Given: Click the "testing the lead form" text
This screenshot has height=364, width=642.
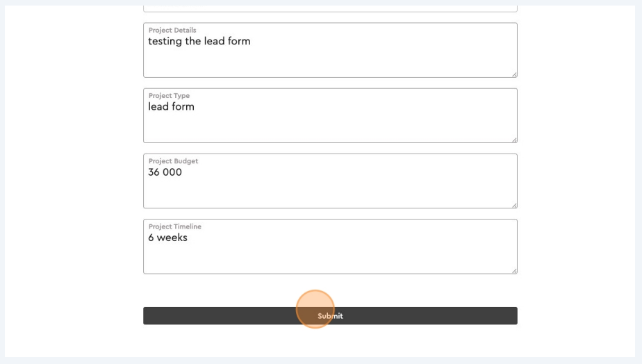Looking at the screenshot, I should tap(199, 42).
